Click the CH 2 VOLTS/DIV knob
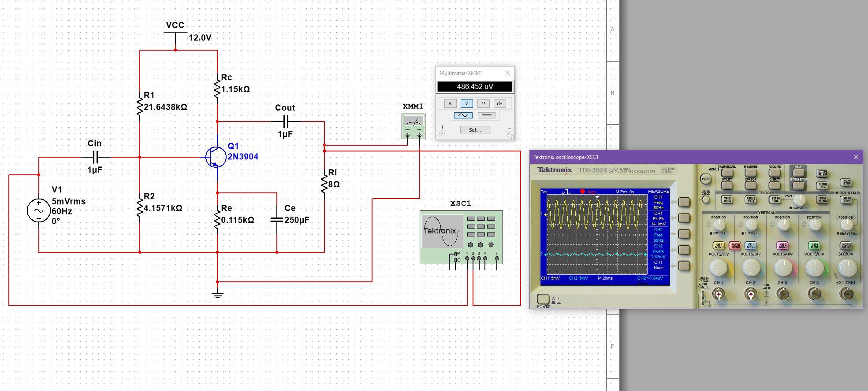Viewport: 868px width, 391px height. tap(751, 268)
